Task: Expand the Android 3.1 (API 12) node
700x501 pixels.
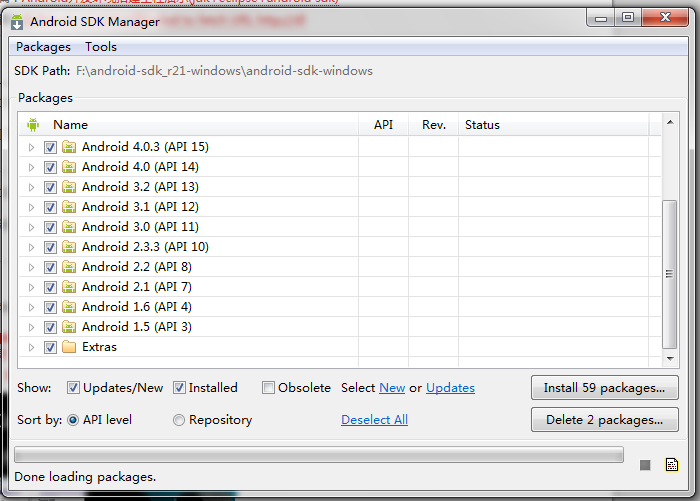Action: 31,208
